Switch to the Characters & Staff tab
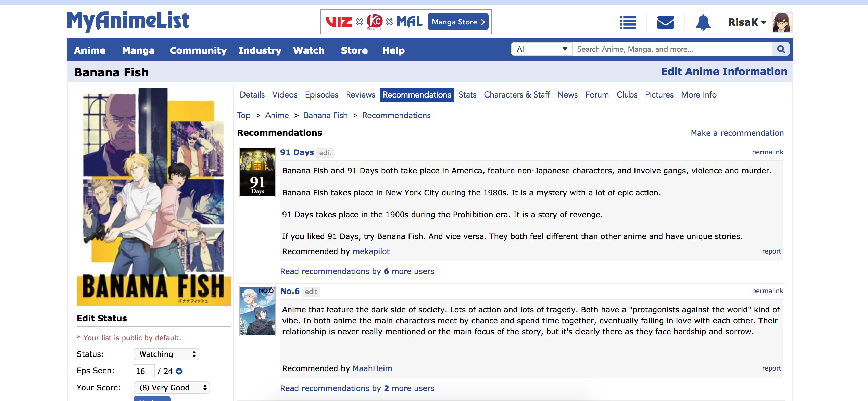 [x=516, y=95]
